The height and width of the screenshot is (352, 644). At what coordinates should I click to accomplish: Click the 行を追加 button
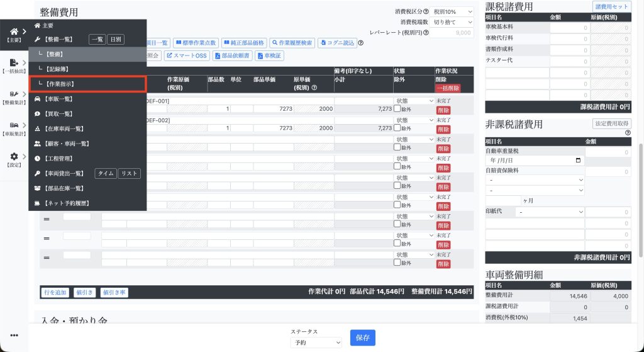click(55, 292)
